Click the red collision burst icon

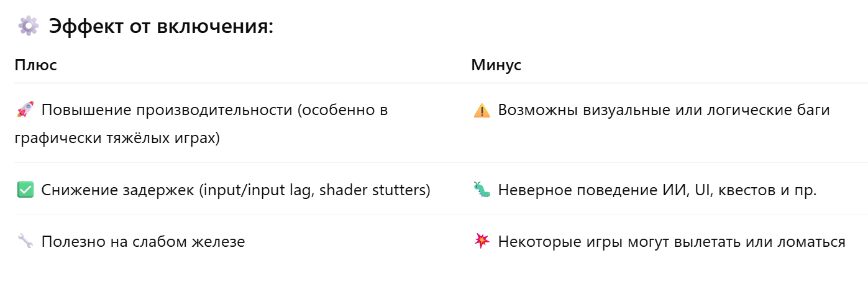482,241
